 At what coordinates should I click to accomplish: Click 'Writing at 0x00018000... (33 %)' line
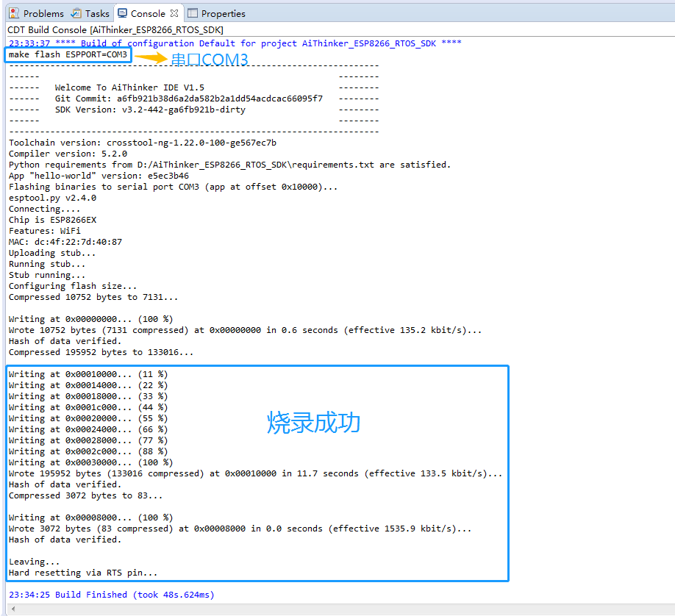pos(88,396)
